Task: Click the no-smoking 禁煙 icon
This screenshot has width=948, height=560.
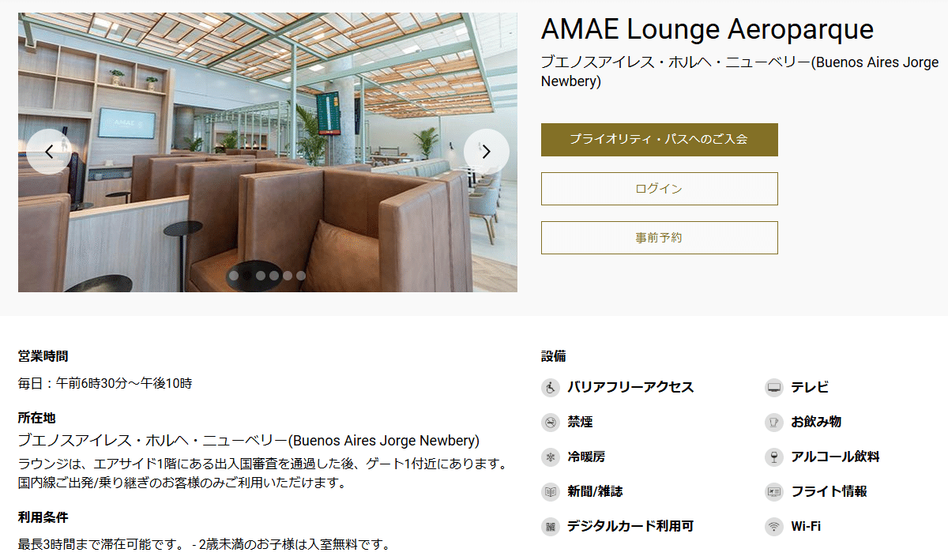Action: (550, 423)
